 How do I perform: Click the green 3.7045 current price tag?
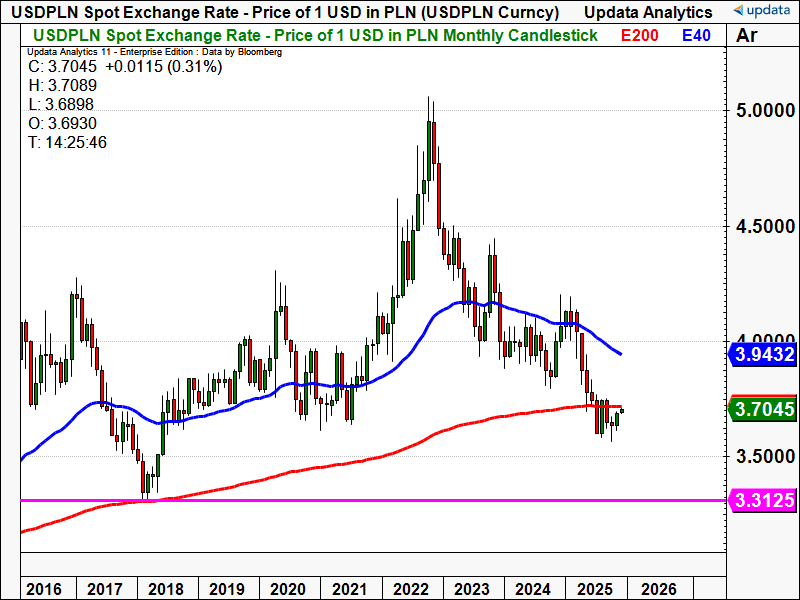click(764, 408)
